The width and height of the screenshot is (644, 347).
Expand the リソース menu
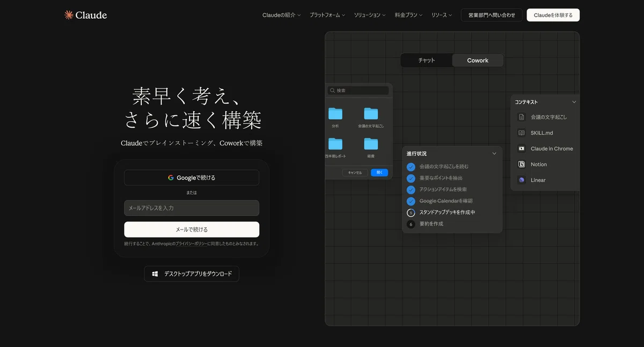(442, 15)
